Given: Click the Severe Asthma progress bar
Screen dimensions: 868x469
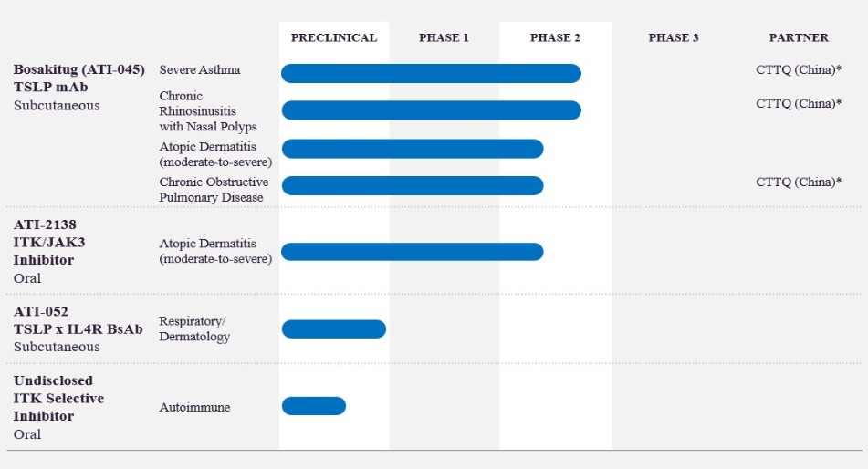Looking at the screenshot, I should pyautogui.click(x=431, y=73).
